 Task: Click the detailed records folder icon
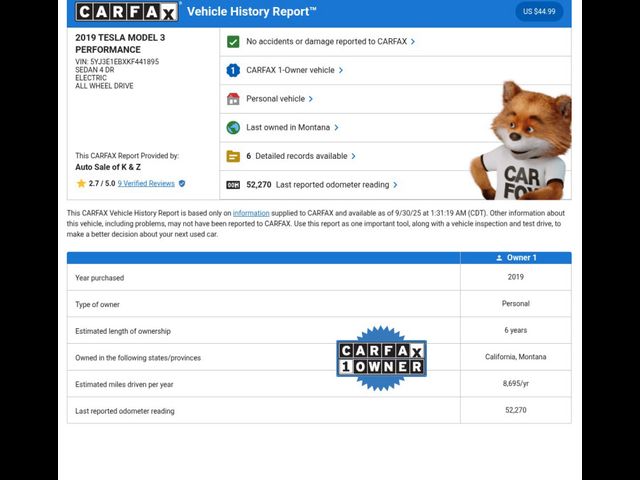tap(233, 156)
